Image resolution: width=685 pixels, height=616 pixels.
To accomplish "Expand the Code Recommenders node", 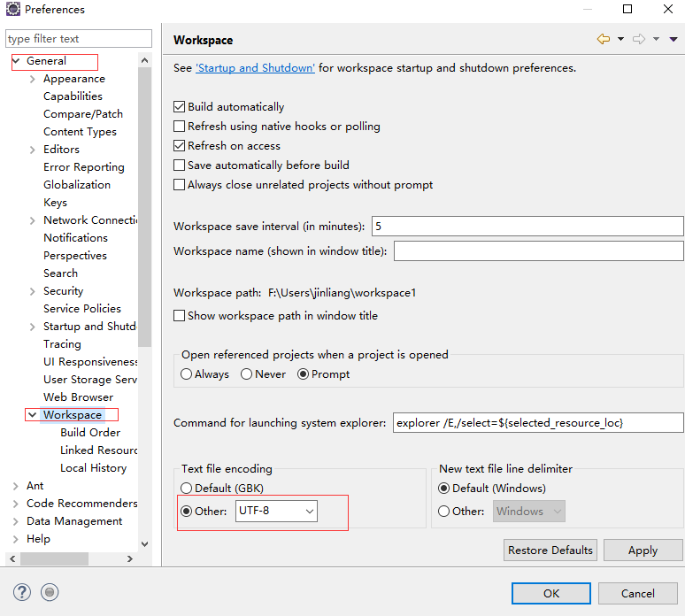I will 16,504.
